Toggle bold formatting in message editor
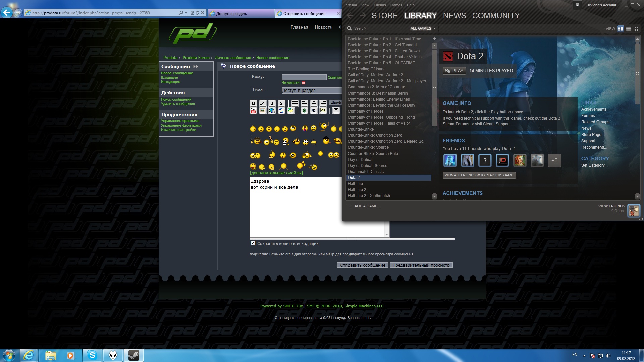 point(253,103)
